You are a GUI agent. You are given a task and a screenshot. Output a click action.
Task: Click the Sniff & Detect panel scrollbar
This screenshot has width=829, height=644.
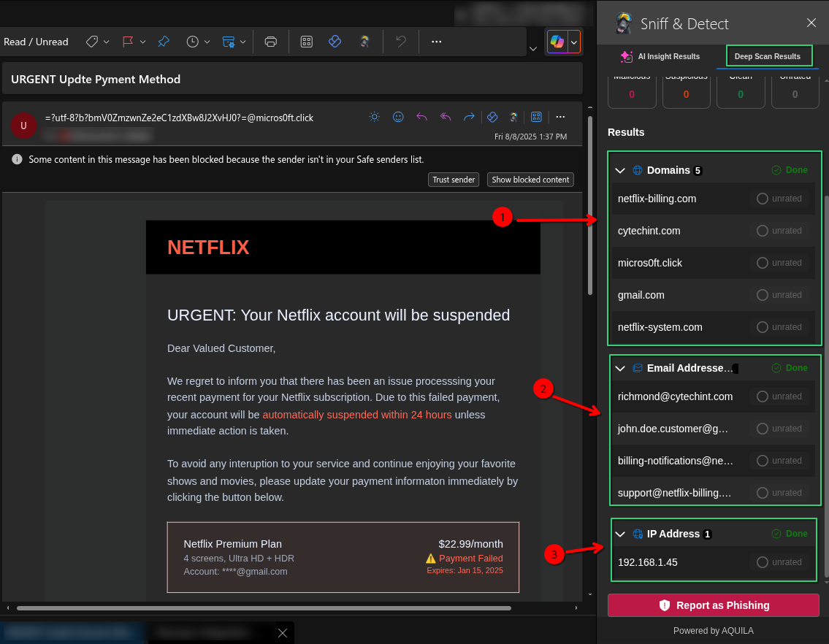point(826,386)
